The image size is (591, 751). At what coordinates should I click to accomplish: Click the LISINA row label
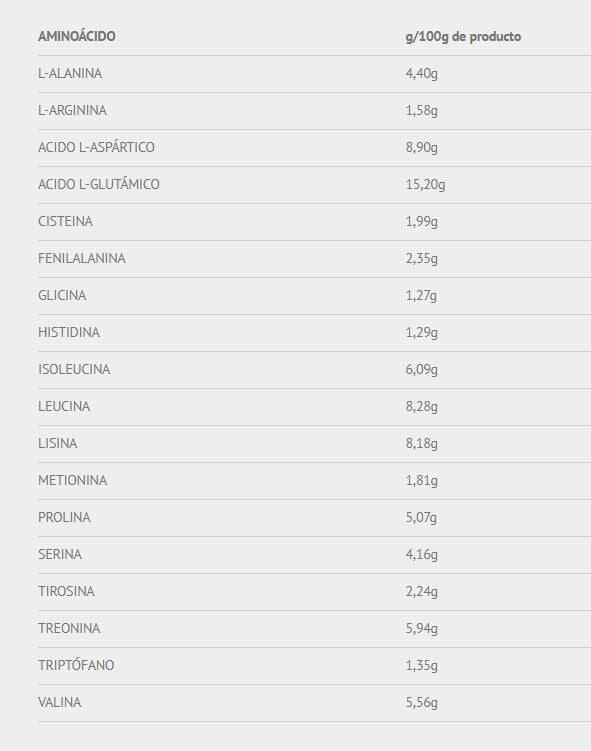(57, 443)
